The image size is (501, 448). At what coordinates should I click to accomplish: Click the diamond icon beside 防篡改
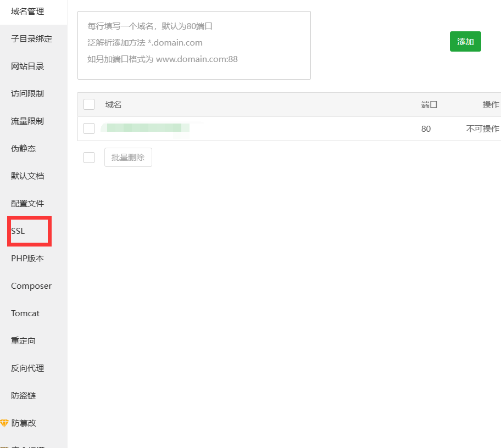[x=4, y=423]
